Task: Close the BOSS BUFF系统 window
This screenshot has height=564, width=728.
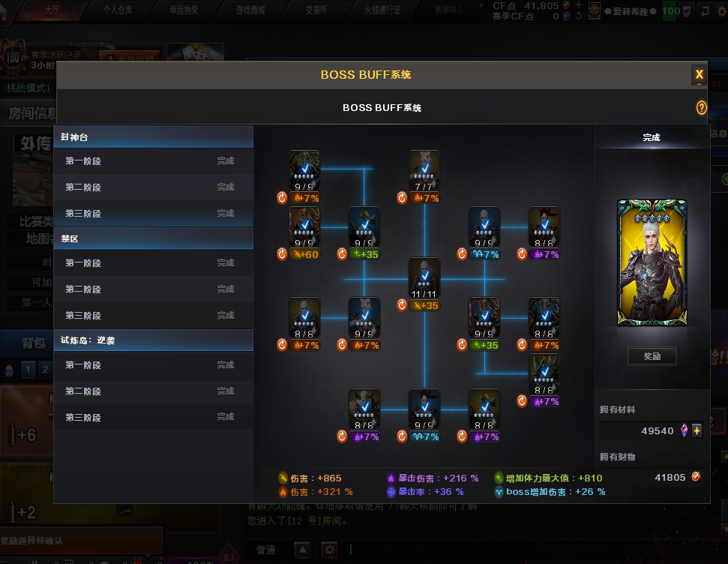Action: 699,74
